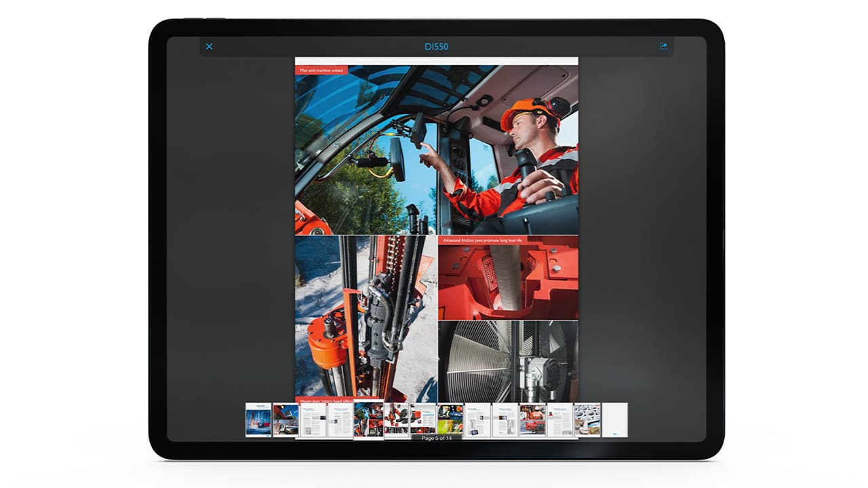Tap the share icon in top bar
The image size is (868, 488).
663,47
